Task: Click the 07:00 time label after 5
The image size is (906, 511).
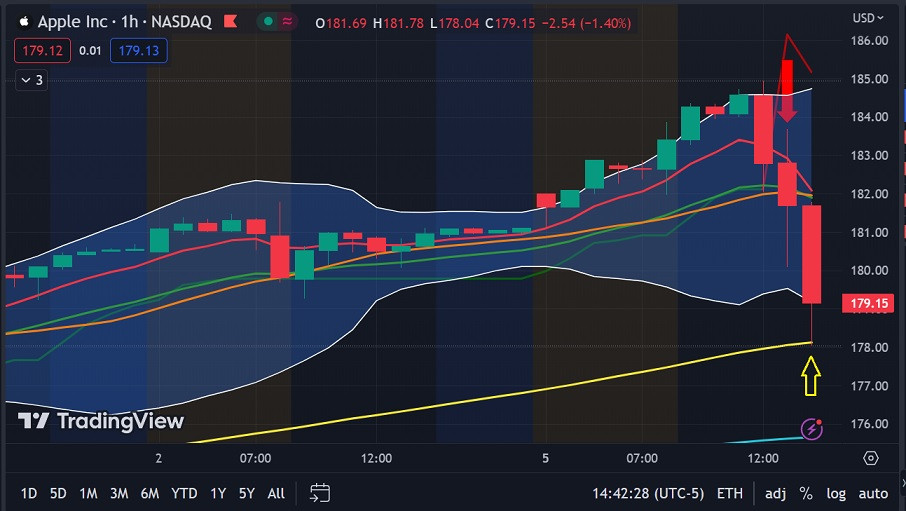Action: click(x=642, y=458)
